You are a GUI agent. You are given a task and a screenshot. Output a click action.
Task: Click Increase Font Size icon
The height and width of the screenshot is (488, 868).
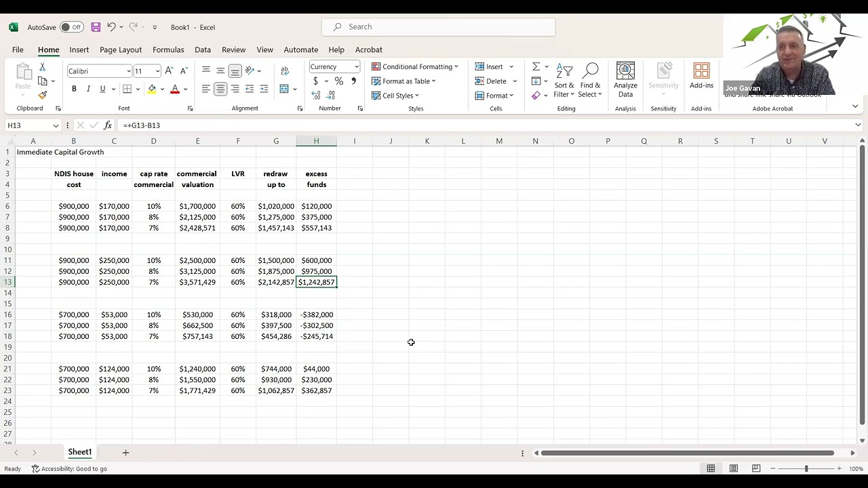click(x=169, y=70)
